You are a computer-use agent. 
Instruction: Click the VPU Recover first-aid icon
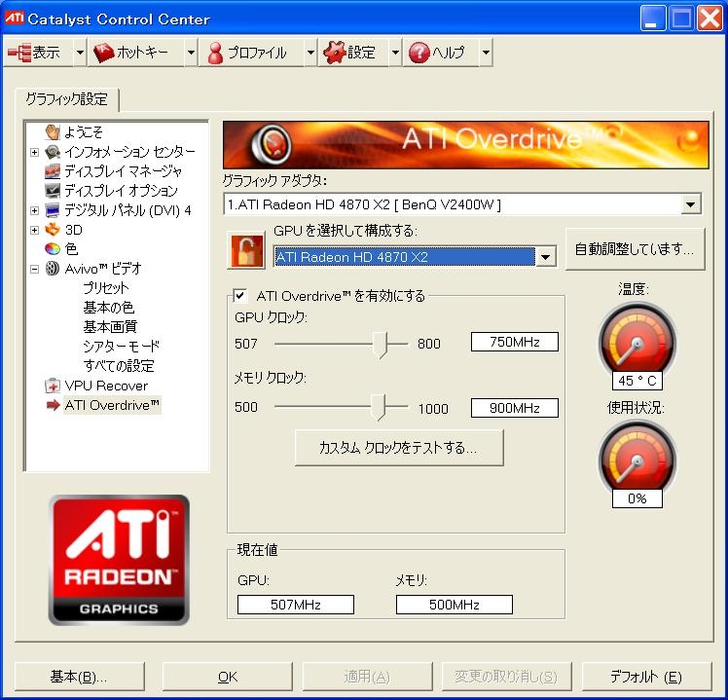53,386
